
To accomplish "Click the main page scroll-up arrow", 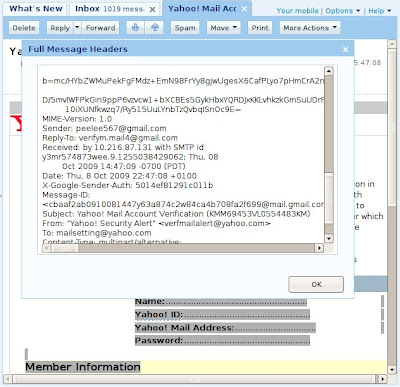I will tap(392, 44).
